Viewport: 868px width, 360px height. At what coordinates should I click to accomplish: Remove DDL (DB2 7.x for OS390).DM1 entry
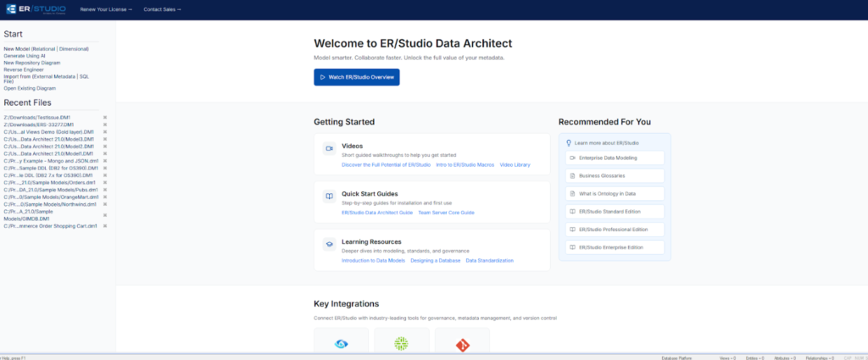tap(104, 175)
